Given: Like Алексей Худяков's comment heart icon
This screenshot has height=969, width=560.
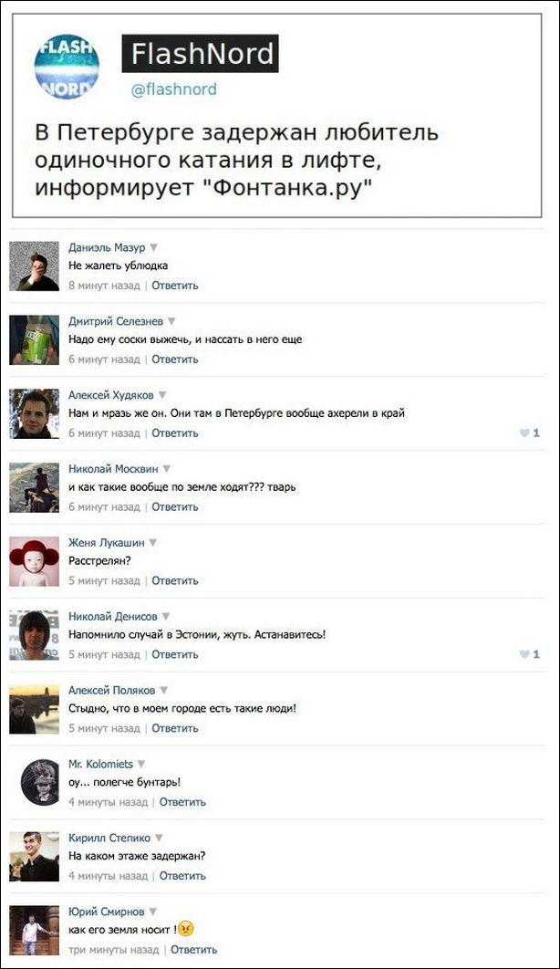Looking at the screenshot, I should 524,433.
